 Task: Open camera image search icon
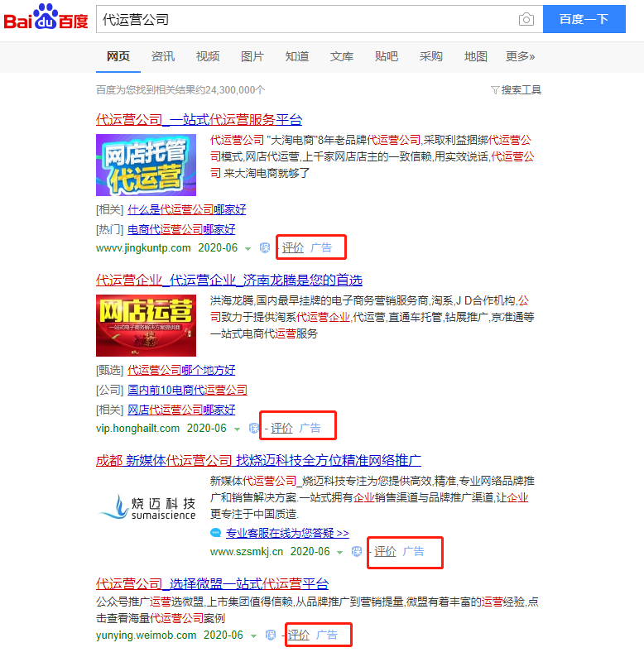[x=526, y=19]
